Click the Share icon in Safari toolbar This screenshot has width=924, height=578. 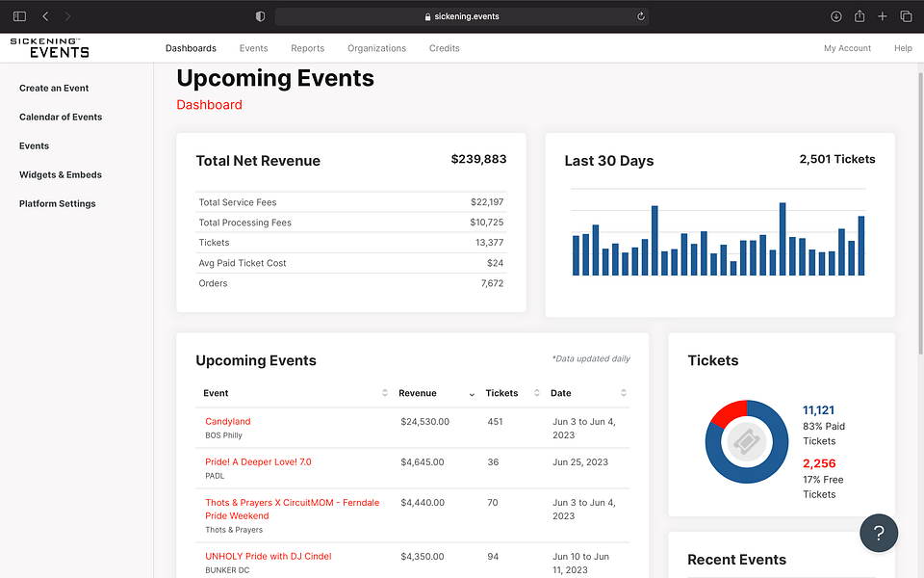click(860, 16)
